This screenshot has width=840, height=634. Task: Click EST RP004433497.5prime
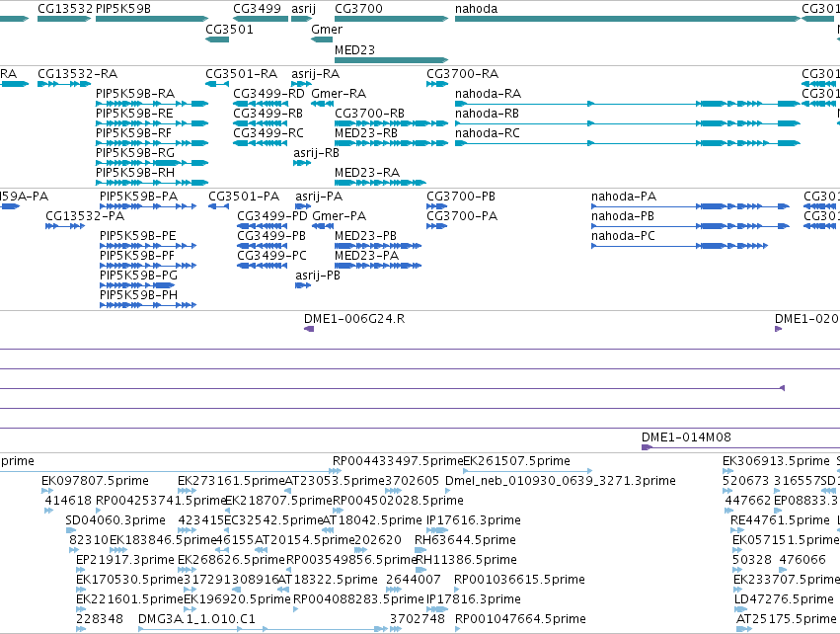click(398, 461)
